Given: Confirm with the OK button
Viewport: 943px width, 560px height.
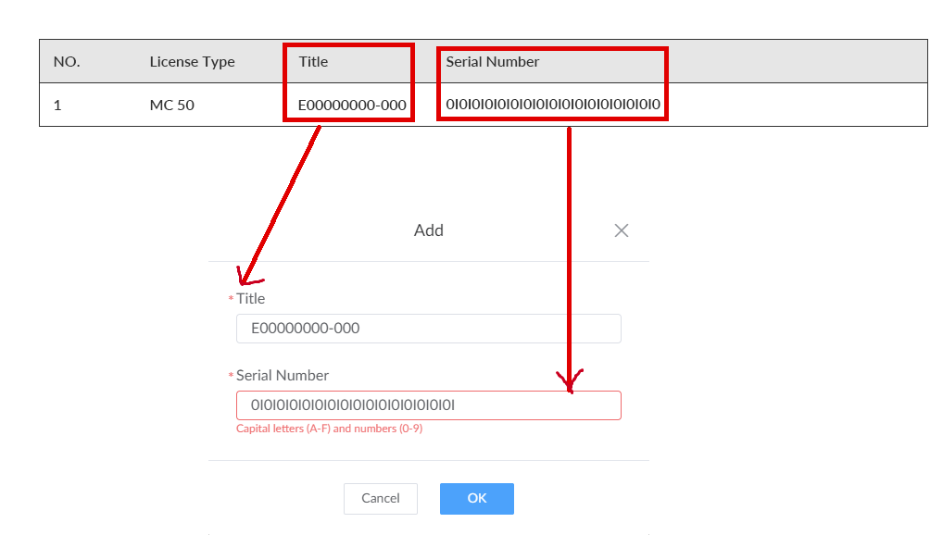Looking at the screenshot, I should click(x=476, y=498).
